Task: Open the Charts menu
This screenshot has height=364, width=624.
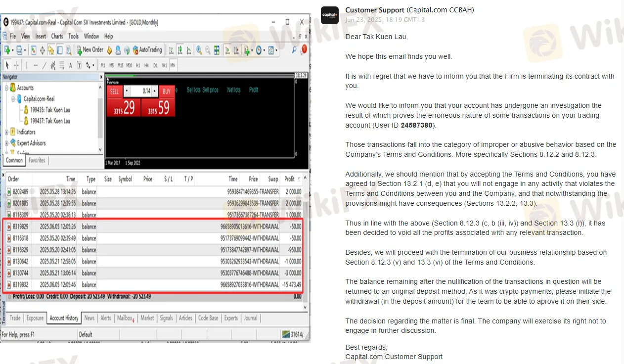Action: [x=57, y=36]
